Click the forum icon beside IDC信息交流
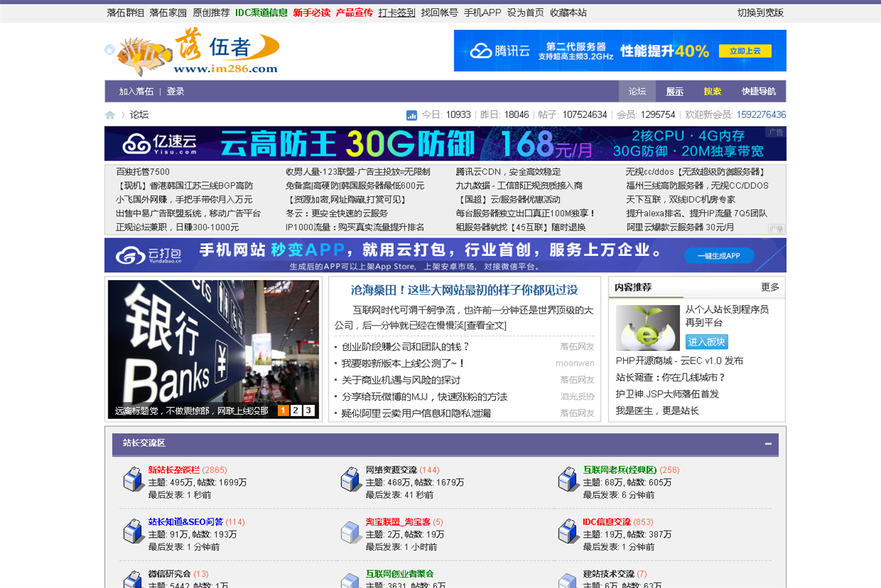The image size is (881, 588). click(569, 531)
